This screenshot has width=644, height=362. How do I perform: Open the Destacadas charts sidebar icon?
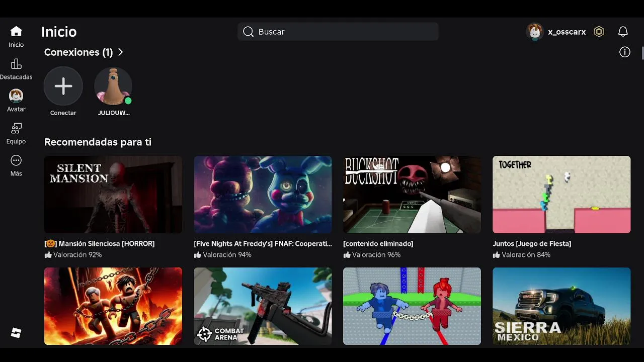point(16,64)
